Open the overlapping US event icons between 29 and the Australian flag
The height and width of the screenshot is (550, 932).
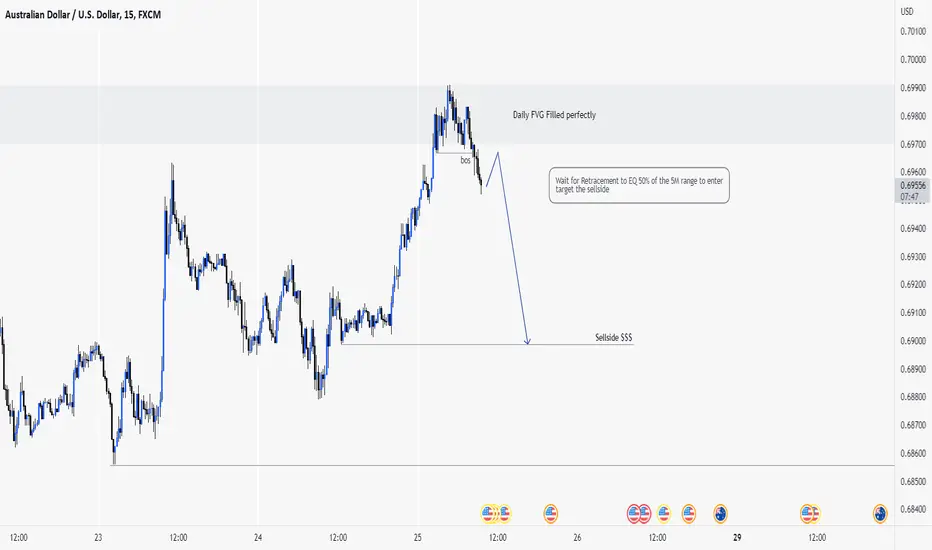point(810,513)
